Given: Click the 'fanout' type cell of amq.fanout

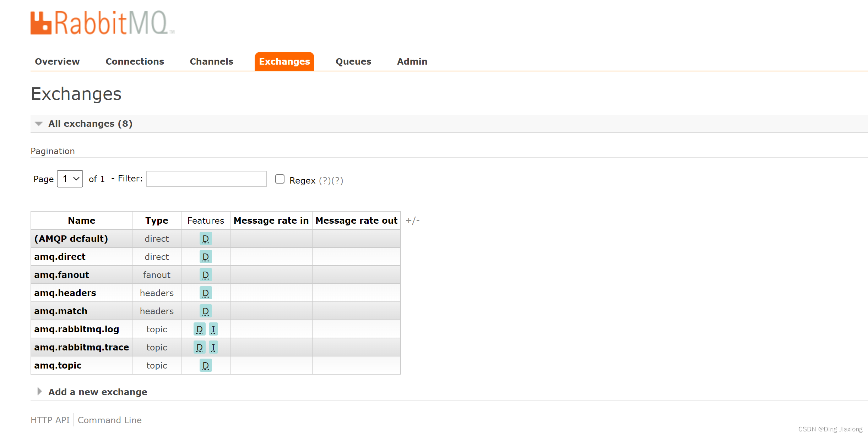Looking at the screenshot, I should tap(157, 275).
